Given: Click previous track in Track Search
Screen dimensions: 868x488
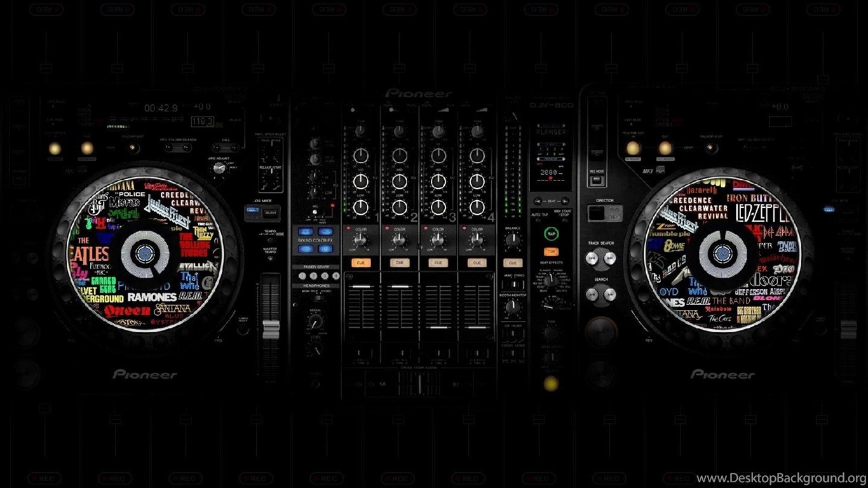Looking at the screenshot, I should tap(592, 258).
